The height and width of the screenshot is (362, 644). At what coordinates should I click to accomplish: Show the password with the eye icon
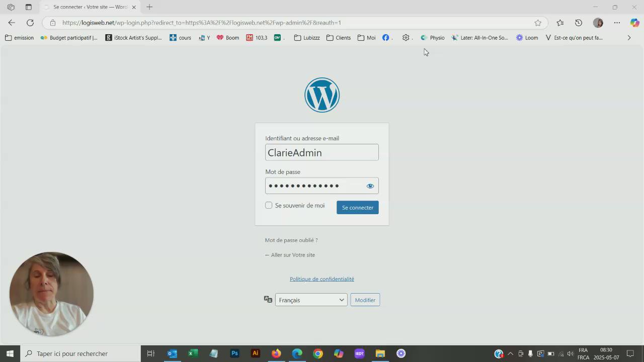(370, 186)
